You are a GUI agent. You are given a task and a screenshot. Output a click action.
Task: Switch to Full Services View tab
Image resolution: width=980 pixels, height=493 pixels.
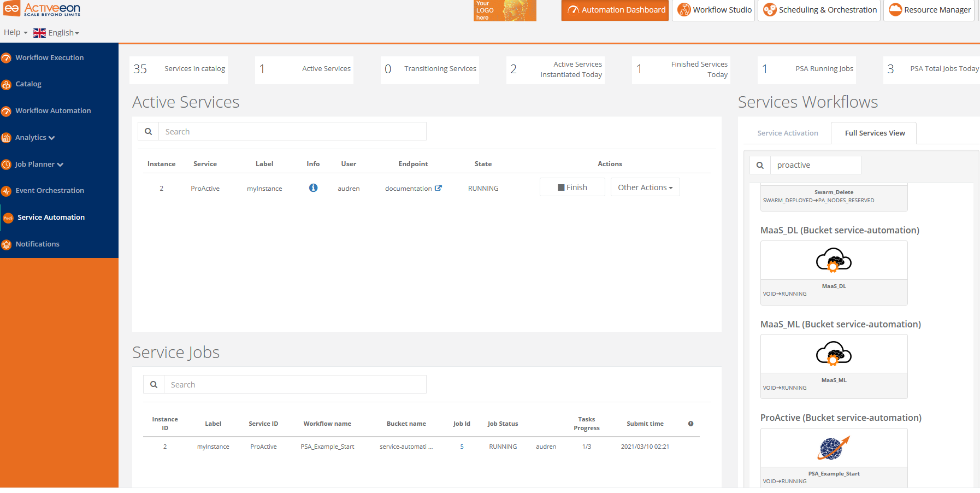pyautogui.click(x=875, y=133)
